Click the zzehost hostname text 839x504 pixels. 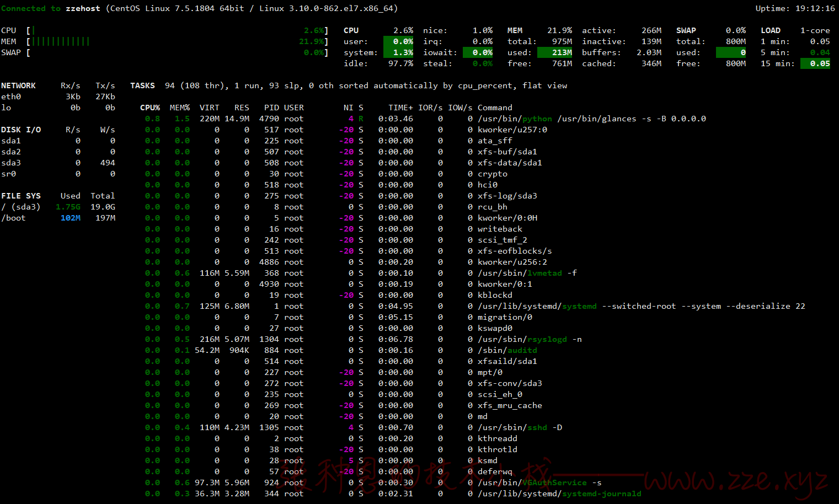click(x=83, y=8)
